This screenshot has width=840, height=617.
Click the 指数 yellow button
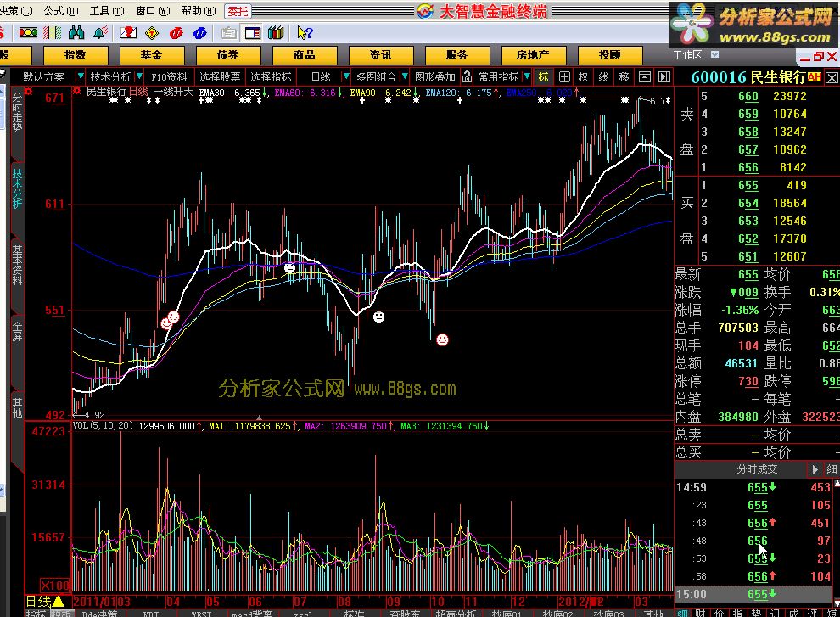pos(75,55)
